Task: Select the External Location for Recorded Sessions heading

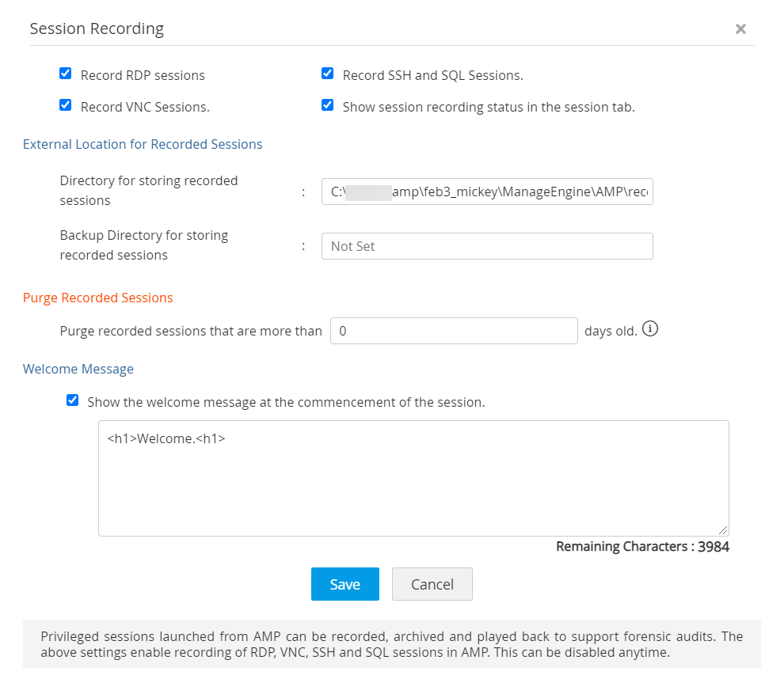Action: point(143,144)
